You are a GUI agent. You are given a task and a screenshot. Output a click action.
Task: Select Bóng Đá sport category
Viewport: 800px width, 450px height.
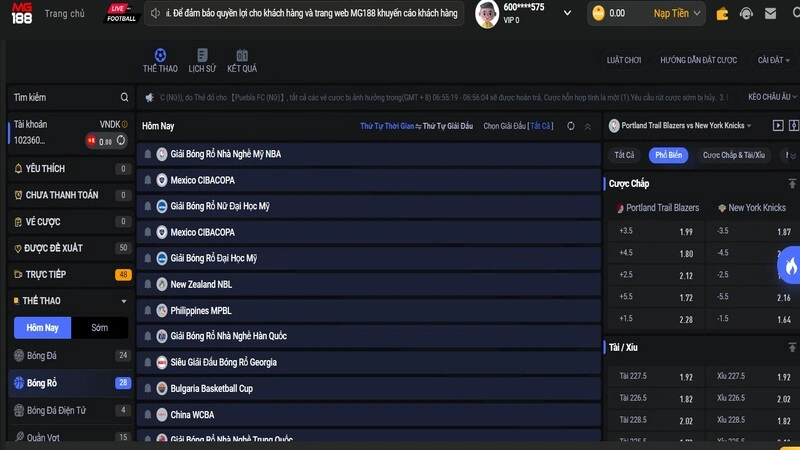coord(70,356)
